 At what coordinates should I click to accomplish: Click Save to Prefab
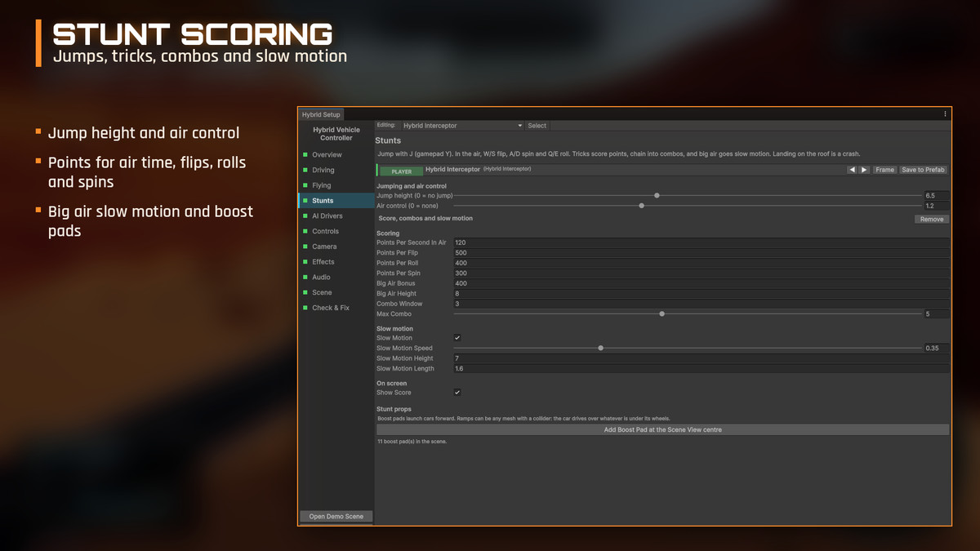(924, 170)
